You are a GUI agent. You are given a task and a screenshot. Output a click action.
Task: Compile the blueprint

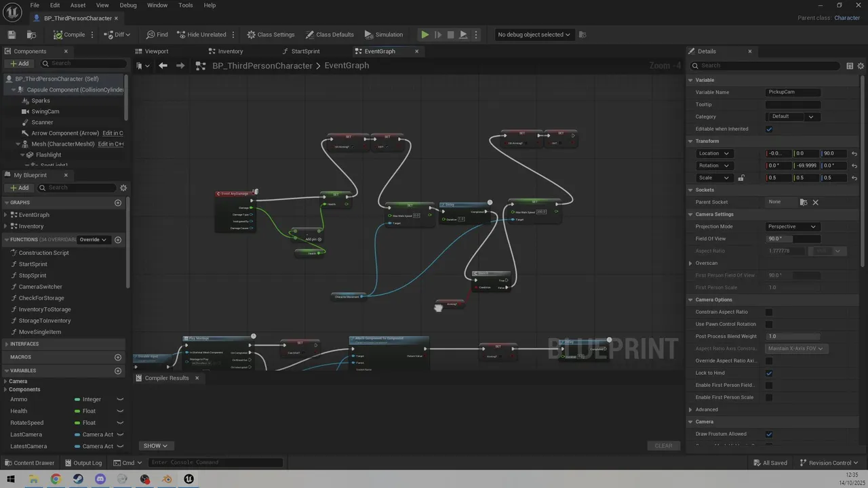pyautogui.click(x=70, y=35)
